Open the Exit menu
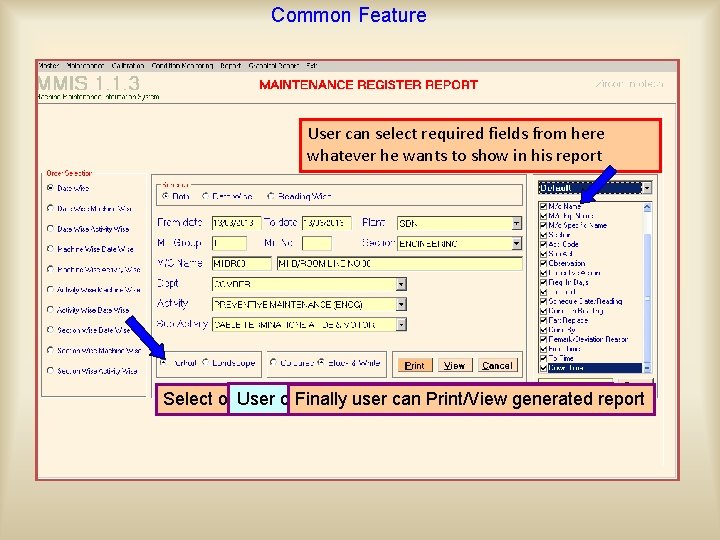 [x=312, y=66]
